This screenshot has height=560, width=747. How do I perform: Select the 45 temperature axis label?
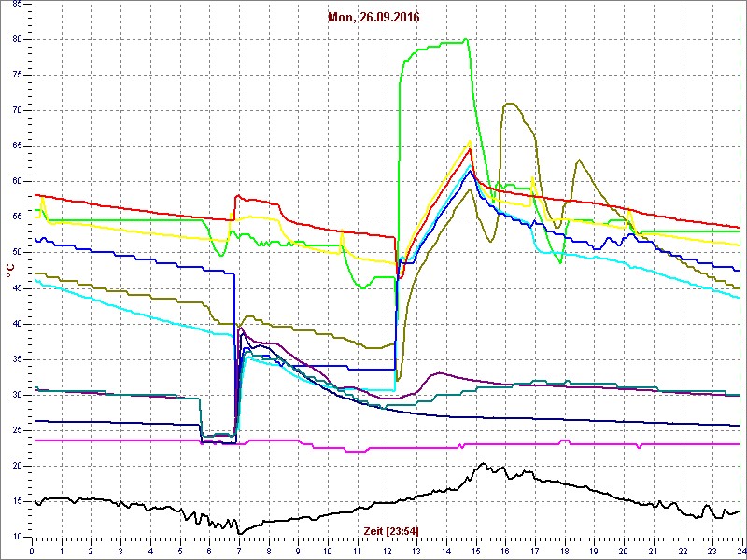[x=16, y=288]
